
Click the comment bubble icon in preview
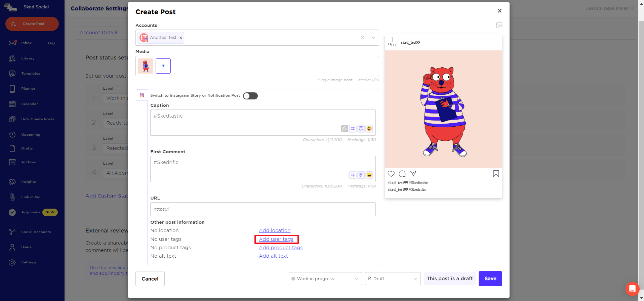[x=402, y=174]
